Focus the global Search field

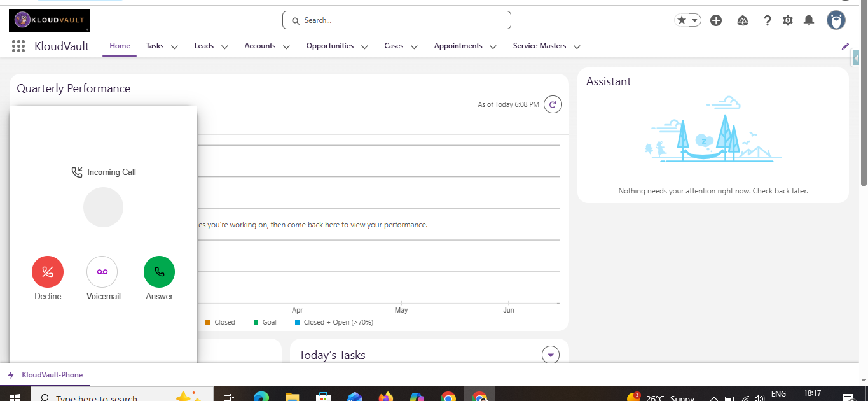(x=397, y=20)
